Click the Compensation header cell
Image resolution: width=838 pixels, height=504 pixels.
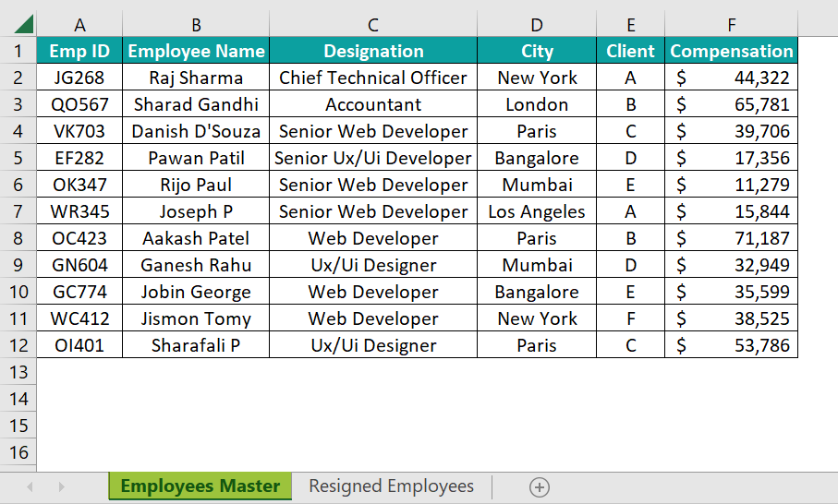coord(731,51)
